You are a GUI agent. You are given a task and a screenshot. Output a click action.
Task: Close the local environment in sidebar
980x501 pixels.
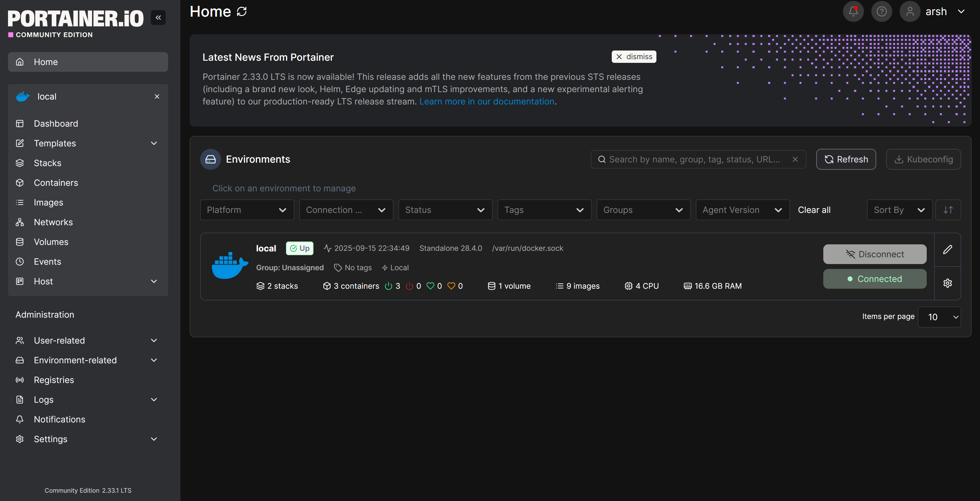[x=157, y=97]
